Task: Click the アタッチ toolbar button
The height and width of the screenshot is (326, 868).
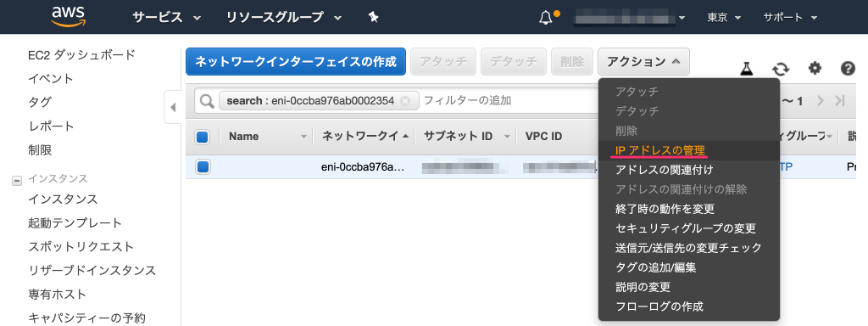Action: (442, 61)
